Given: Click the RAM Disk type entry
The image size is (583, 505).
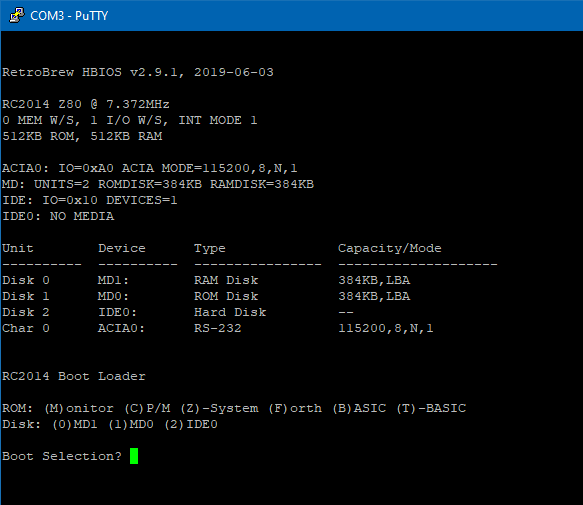Looking at the screenshot, I should tap(226, 280).
